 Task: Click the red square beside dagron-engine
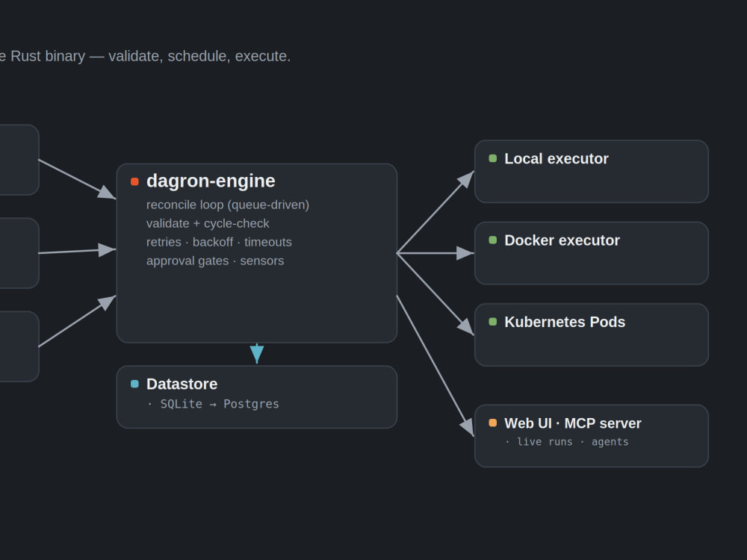point(134,181)
